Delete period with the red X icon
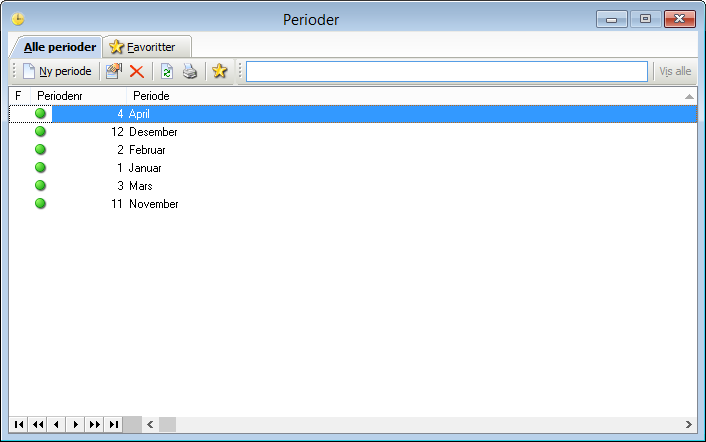This screenshot has height=442, width=706. [x=137, y=71]
